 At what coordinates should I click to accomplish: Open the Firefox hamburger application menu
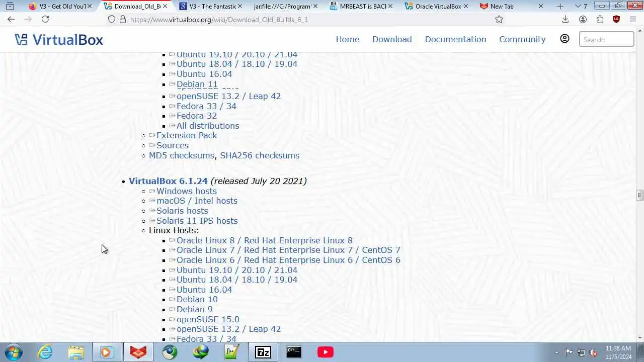pyautogui.click(x=633, y=19)
